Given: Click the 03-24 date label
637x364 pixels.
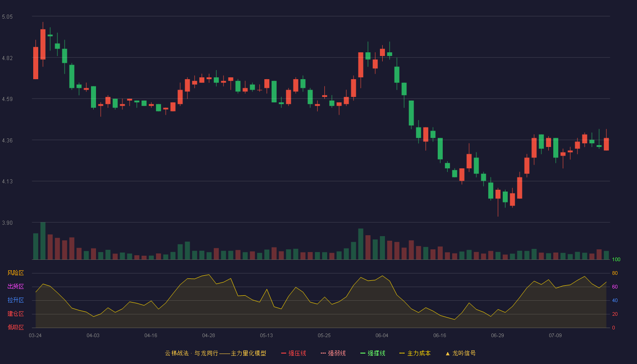Looking at the screenshot, I should pyautogui.click(x=35, y=335).
